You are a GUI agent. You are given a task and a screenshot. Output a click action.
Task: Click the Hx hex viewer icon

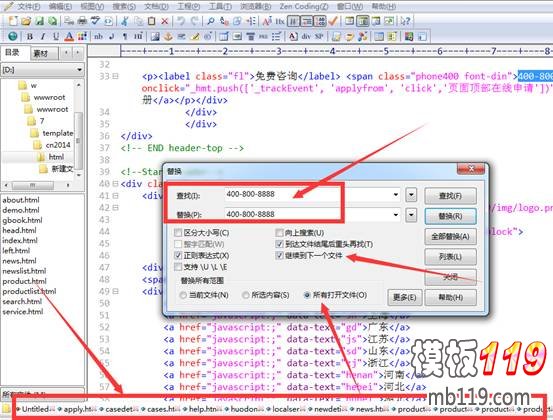coord(280,21)
